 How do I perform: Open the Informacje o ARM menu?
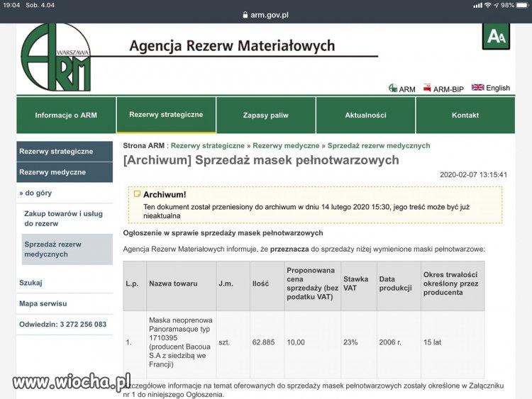click(x=66, y=116)
